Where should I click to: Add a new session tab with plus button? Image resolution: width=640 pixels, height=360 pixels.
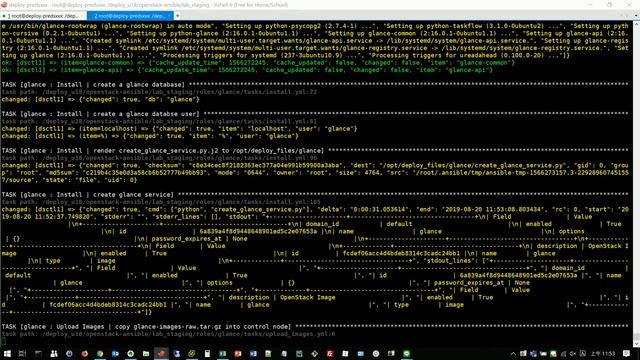point(178,16)
